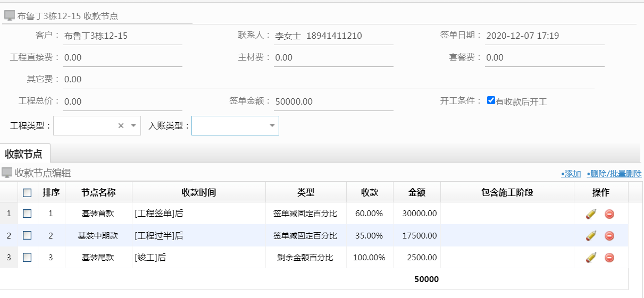644x298 pixels.
Task: Clear the 工程类型 selection with X icon
Action: pyautogui.click(x=121, y=126)
